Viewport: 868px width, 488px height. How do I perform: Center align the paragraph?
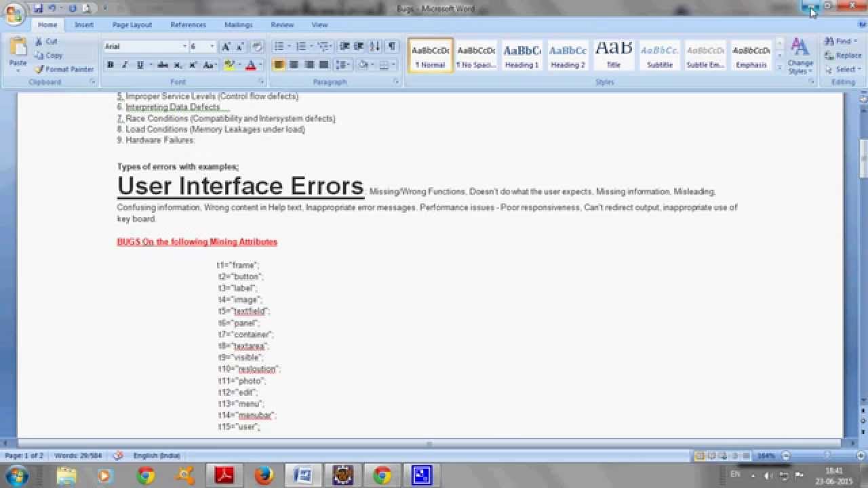(294, 65)
